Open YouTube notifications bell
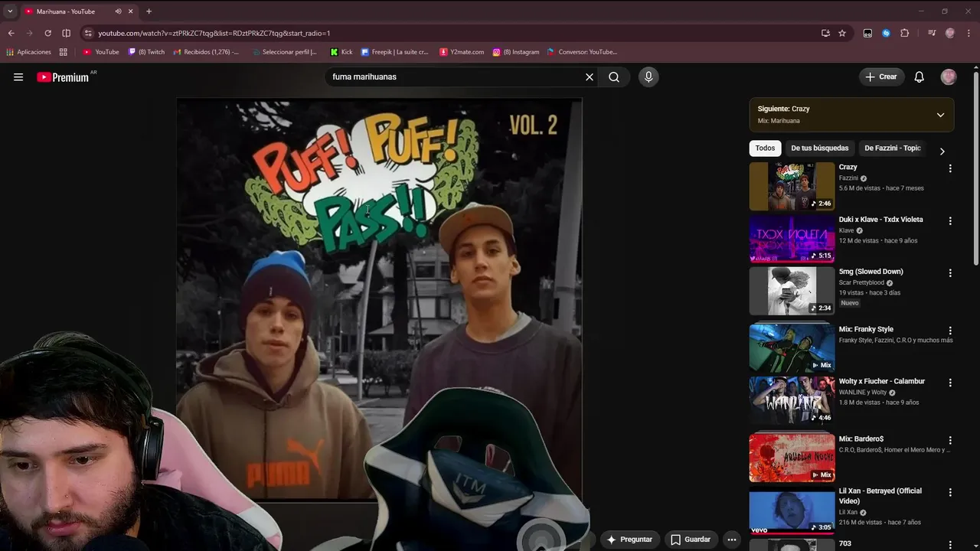 (x=920, y=77)
